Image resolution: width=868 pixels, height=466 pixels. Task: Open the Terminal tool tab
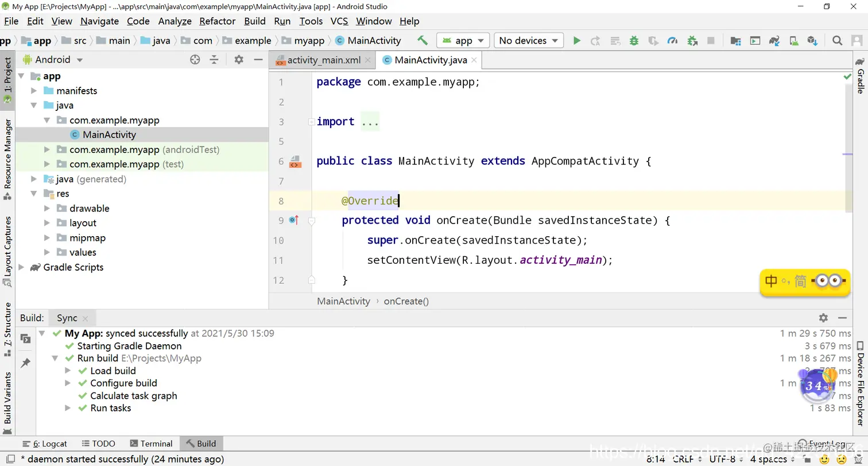coord(151,444)
